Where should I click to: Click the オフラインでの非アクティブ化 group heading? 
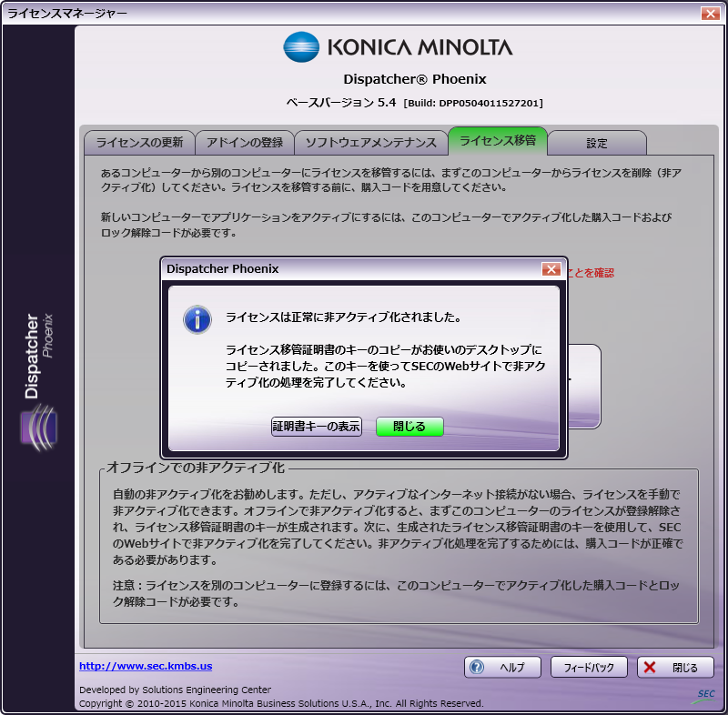[x=196, y=468]
